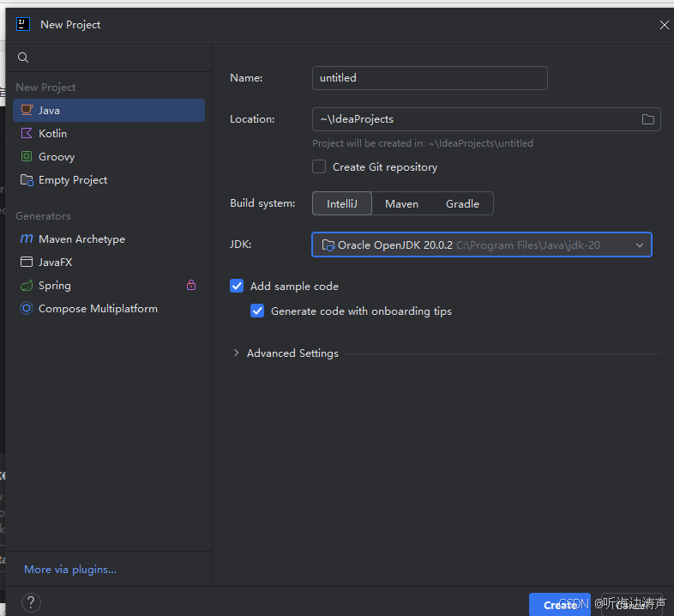Select Maven build system
This screenshot has height=616, width=674.
tap(401, 203)
